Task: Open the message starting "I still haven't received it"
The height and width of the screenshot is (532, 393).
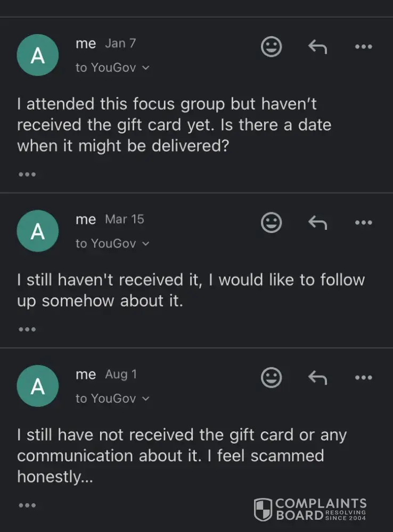Action: point(191,290)
